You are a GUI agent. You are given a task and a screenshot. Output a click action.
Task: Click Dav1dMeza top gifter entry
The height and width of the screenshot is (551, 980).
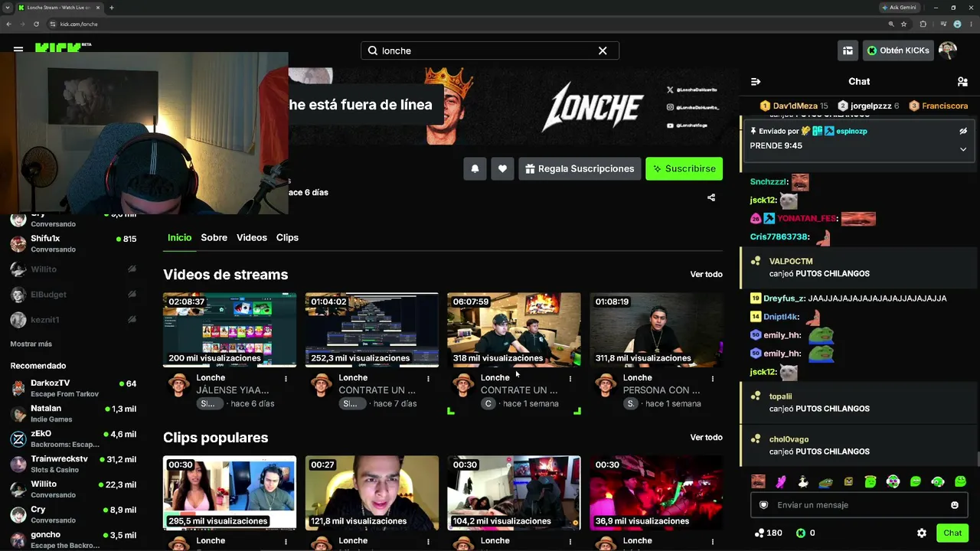click(794, 106)
